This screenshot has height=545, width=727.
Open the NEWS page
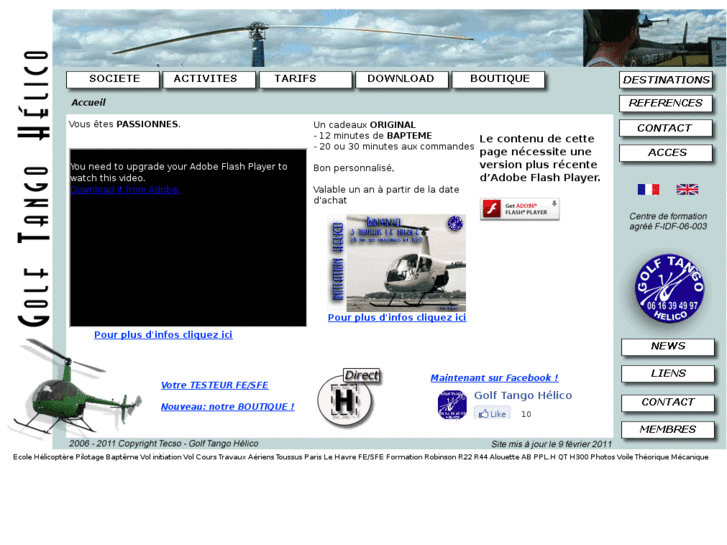pyautogui.click(x=668, y=347)
